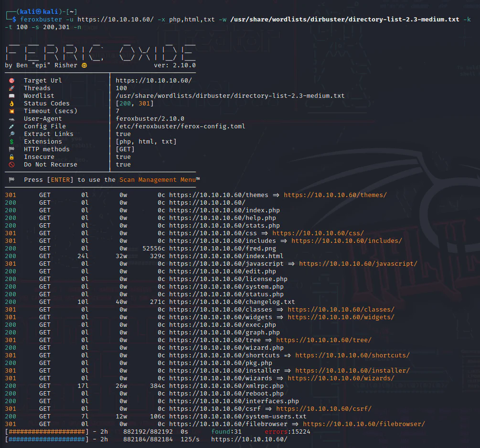Click the yellow overall progress bar
The height and width of the screenshot is (448, 480).
coord(47,431)
